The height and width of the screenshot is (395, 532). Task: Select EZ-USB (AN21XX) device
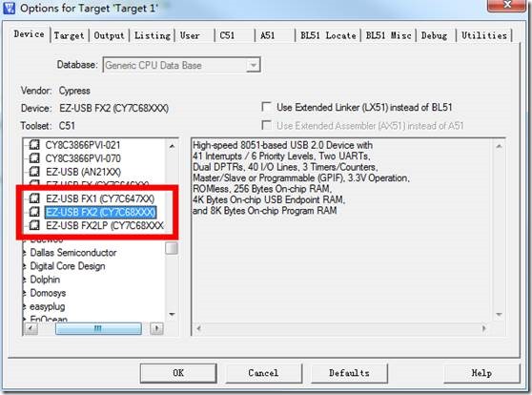pyautogui.click(x=84, y=172)
